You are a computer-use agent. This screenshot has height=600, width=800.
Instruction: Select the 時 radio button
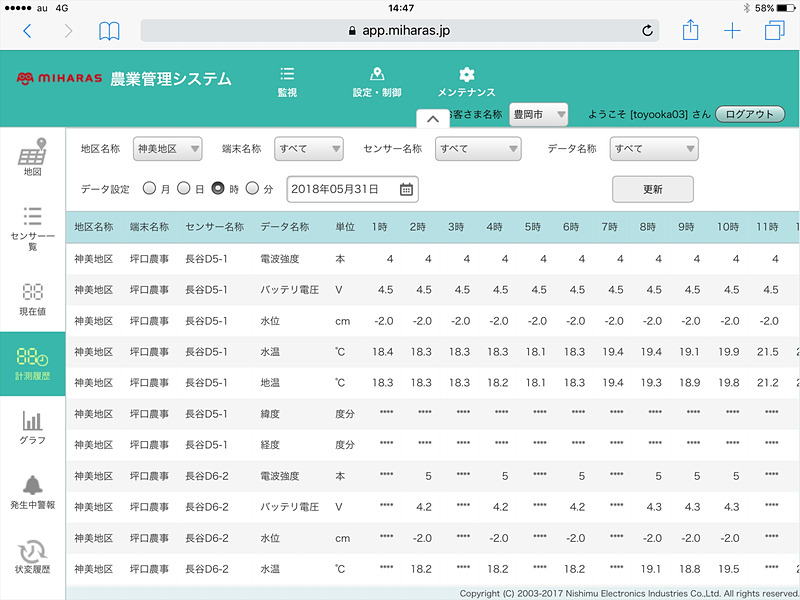[218, 188]
